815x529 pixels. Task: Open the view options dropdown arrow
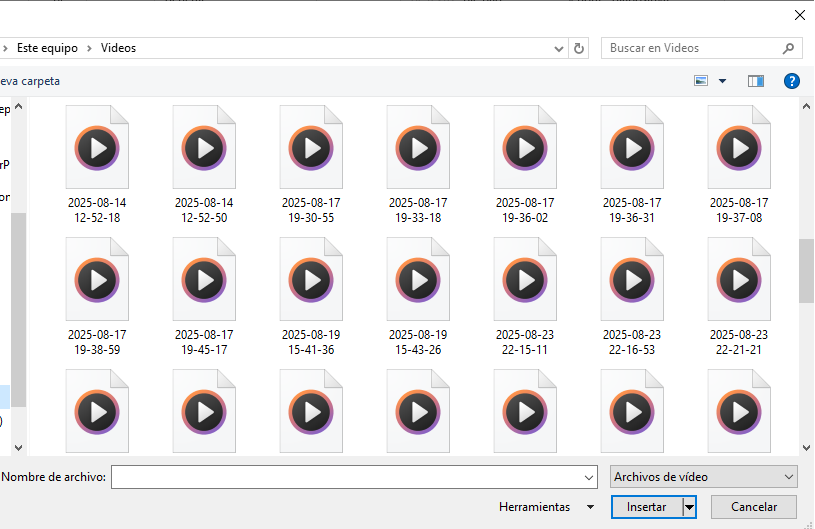click(x=722, y=81)
